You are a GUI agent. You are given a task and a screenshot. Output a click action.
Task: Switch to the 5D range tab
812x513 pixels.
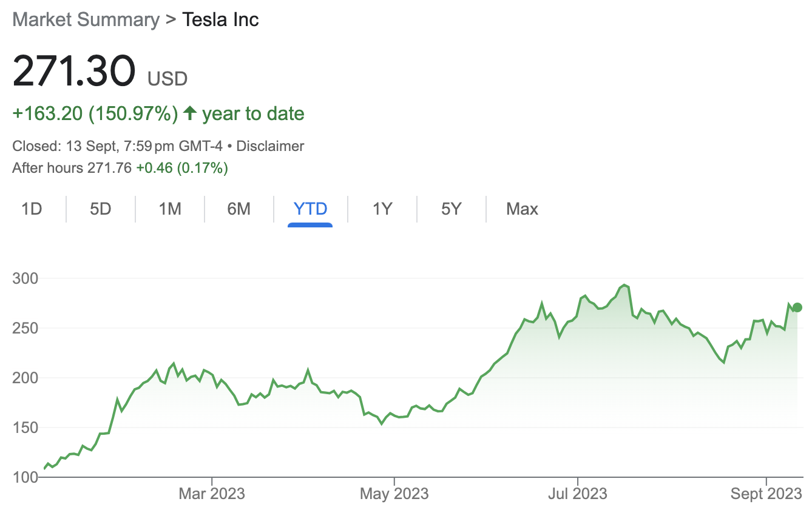pyautogui.click(x=101, y=209)
